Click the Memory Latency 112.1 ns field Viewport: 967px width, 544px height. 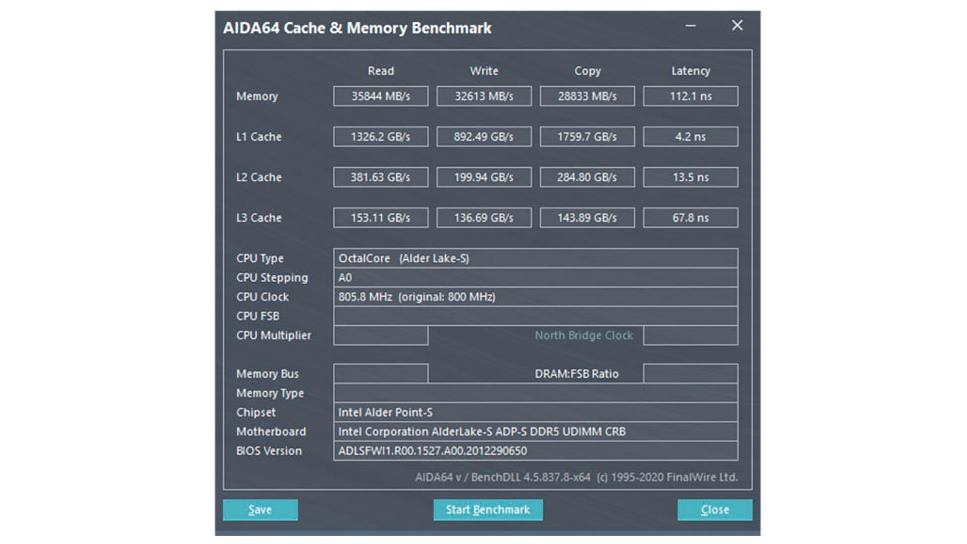coord(690,96)
